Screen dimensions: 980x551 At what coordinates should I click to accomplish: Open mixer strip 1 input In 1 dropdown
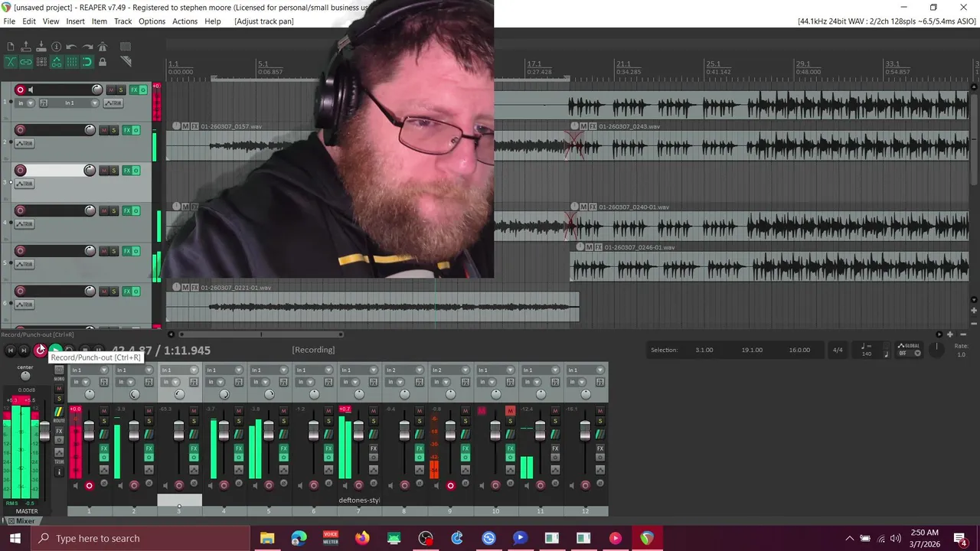[90, 370]
